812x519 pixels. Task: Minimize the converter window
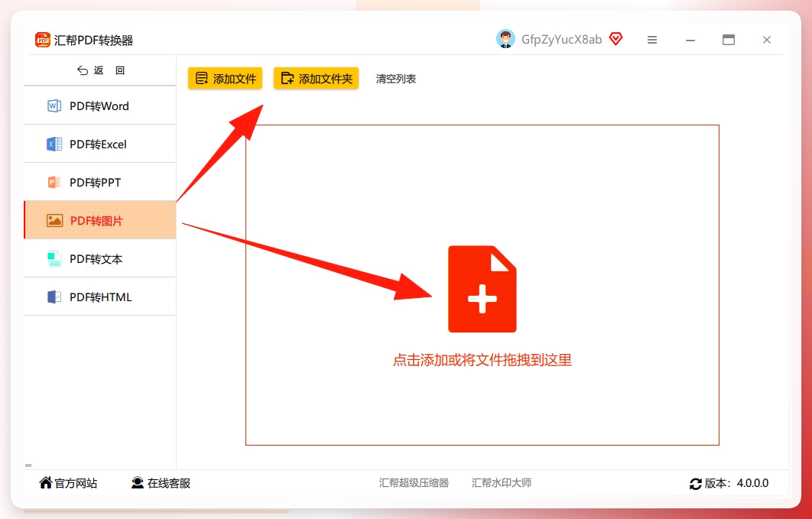click(x=690, y=40)
